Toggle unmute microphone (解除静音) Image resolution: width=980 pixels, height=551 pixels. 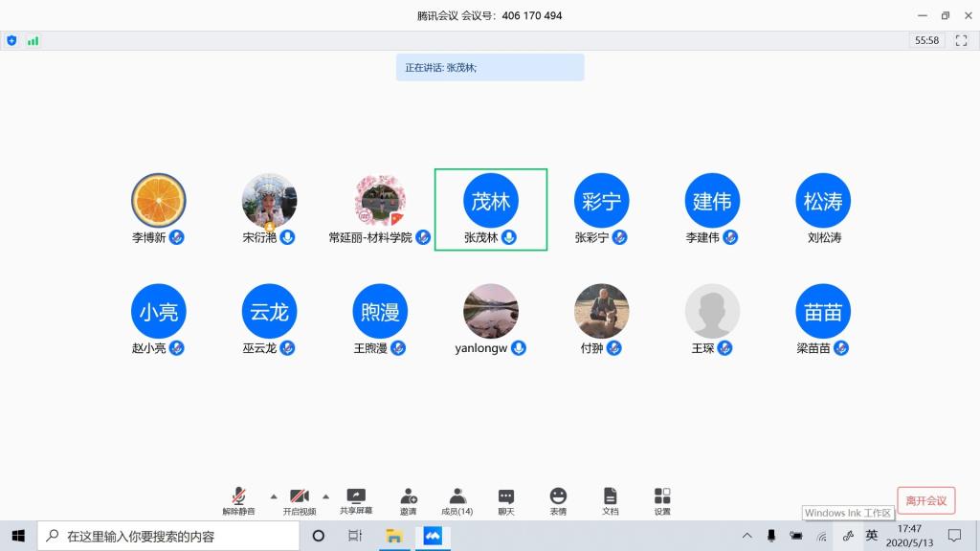pyautogui.click(x=239, y=496)
